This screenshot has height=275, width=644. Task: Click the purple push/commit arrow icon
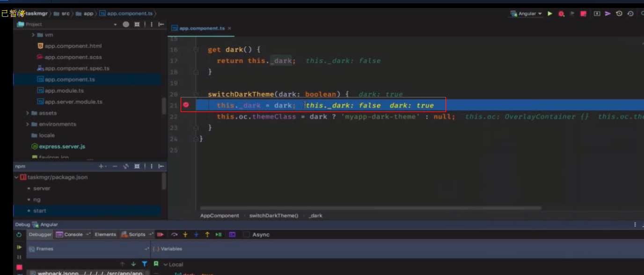pos(608,14)
